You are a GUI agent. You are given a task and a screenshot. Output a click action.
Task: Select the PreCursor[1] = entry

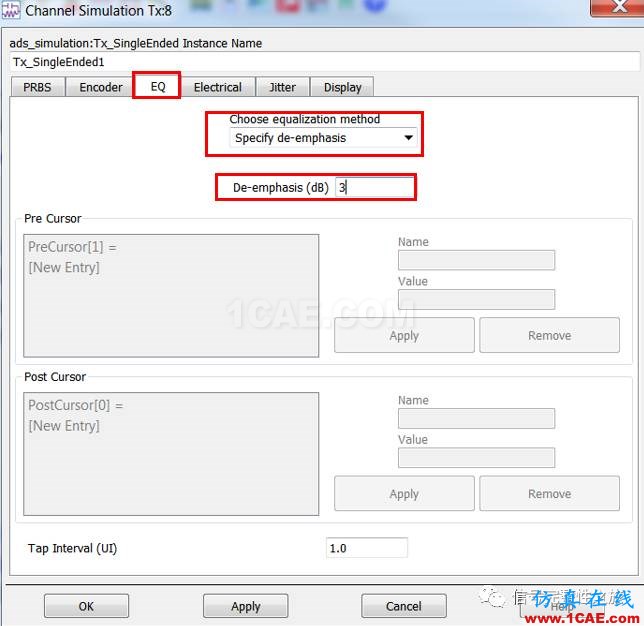click(72, 247)
